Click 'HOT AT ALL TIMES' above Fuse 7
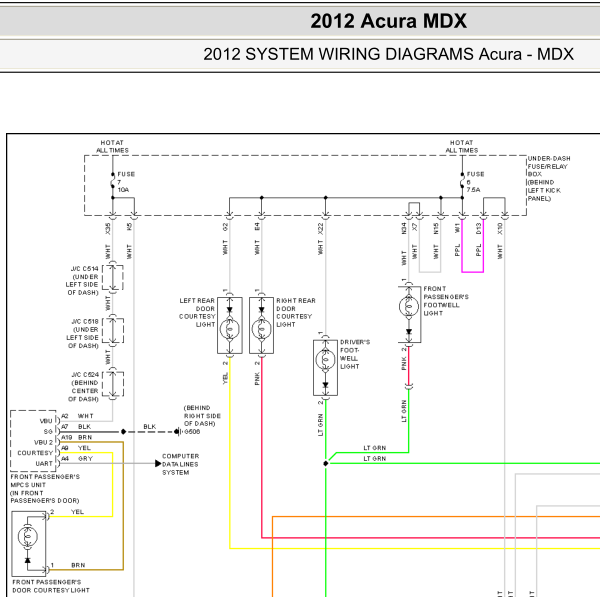 pos(112,146)
